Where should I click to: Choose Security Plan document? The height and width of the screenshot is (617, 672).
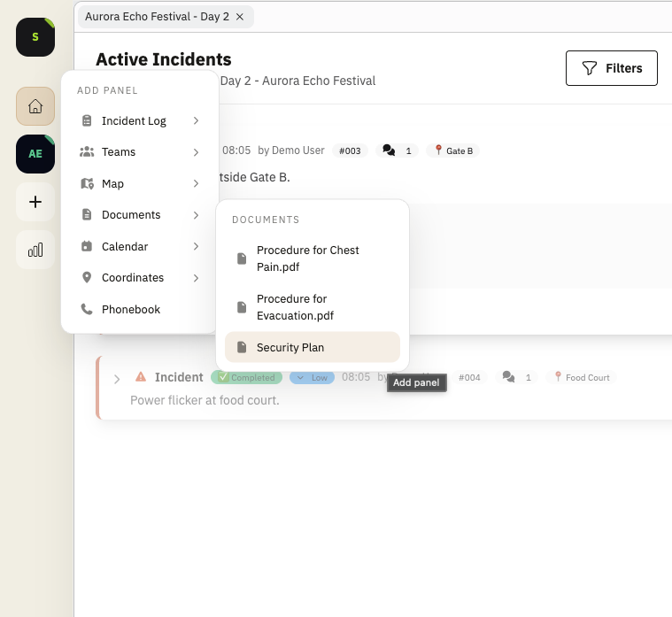click(313, 347)
